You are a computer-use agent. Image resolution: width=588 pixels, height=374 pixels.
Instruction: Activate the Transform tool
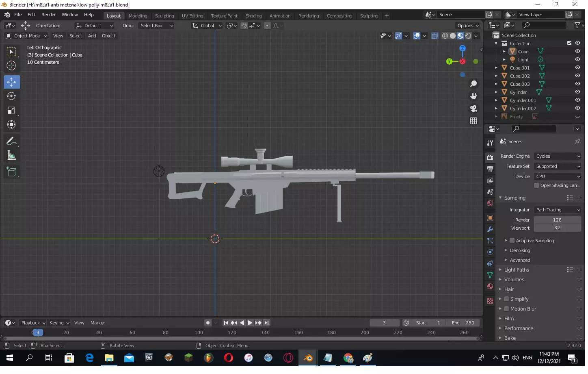click(x=11, y=125)
